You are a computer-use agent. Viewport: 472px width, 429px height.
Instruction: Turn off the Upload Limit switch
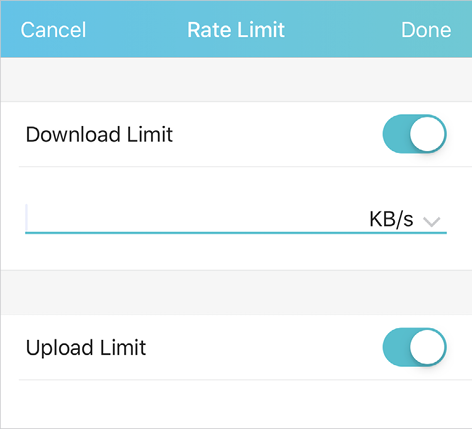[x=415, y=347]
